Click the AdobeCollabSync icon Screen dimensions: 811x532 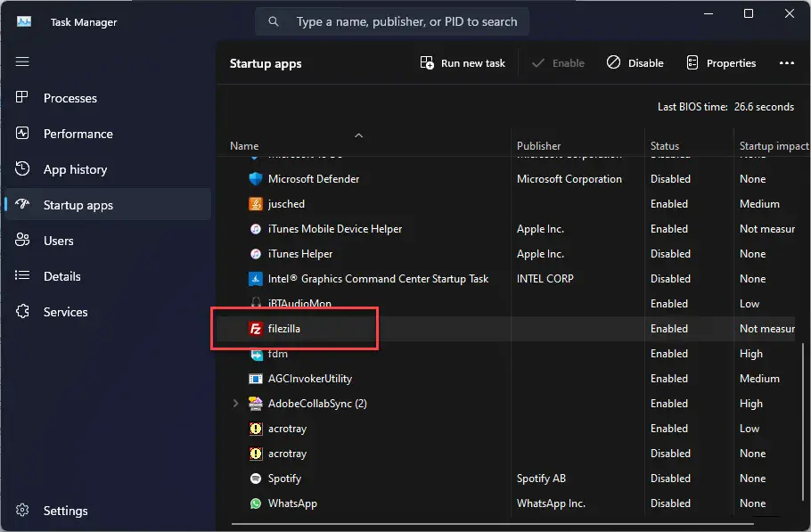pyautogui.click(x=256, y=404)
